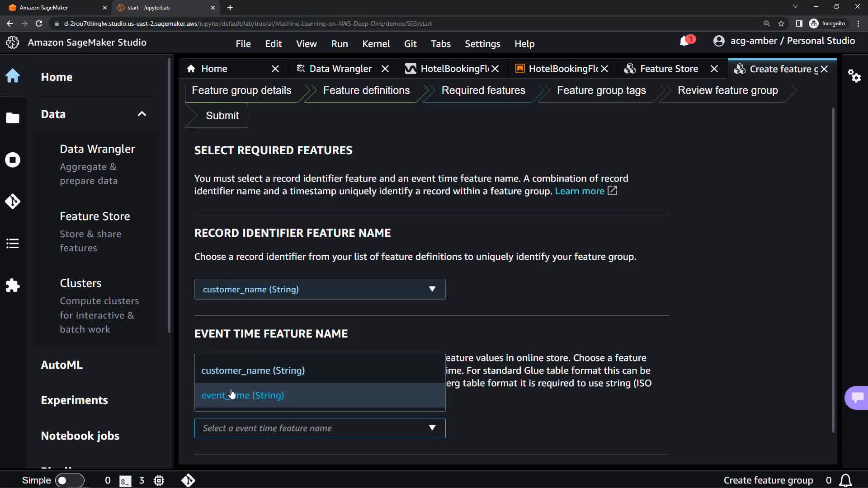
Task: Open the event time feature name dropdown
Action: point(320,428)
